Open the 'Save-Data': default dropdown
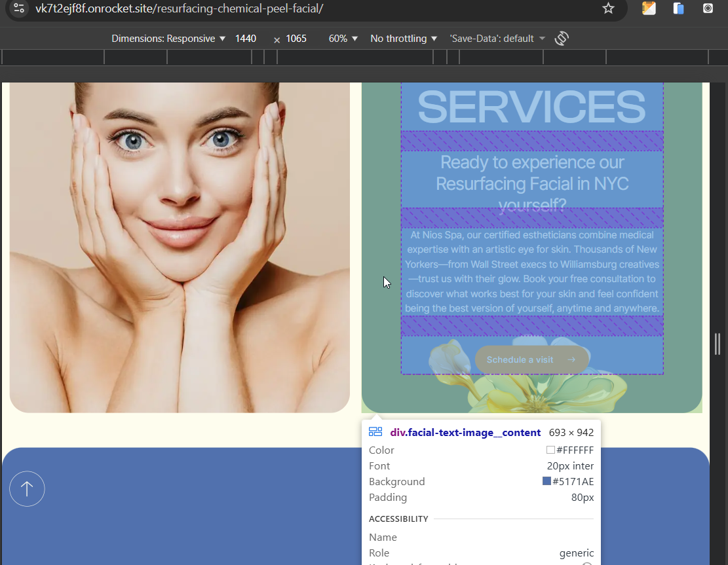Viewport: 728px width, 565px height. (497, 39)
